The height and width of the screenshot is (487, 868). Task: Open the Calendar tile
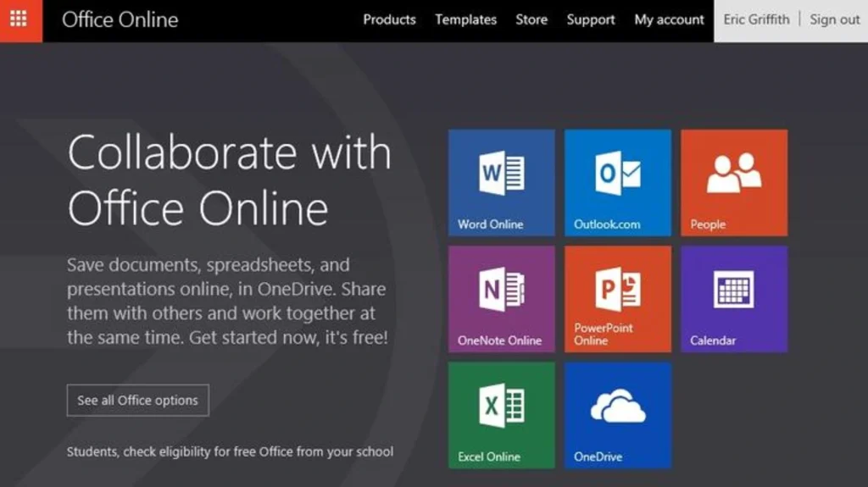click(734, 299)
